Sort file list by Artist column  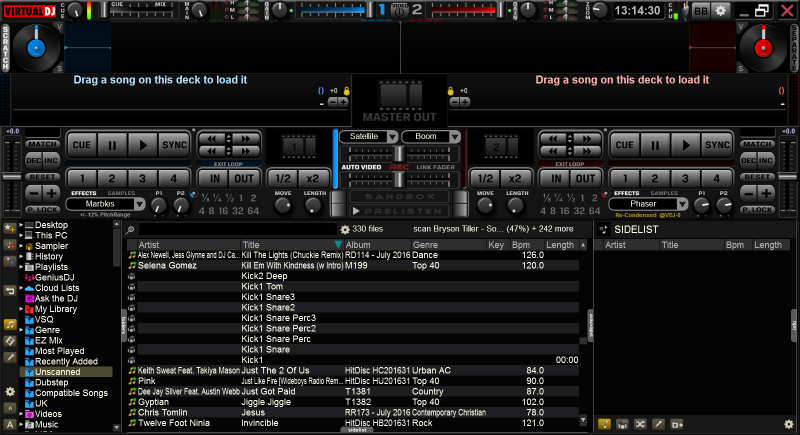188,245
